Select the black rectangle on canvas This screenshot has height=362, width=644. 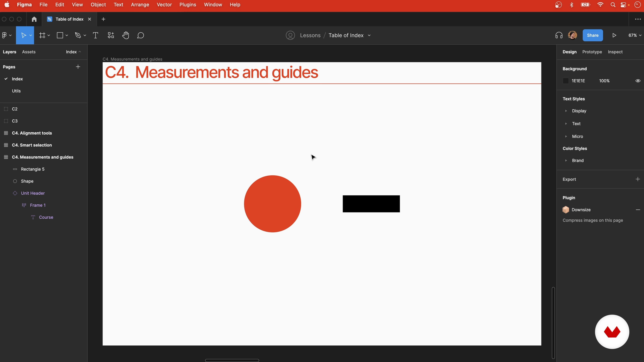(371, 204)
